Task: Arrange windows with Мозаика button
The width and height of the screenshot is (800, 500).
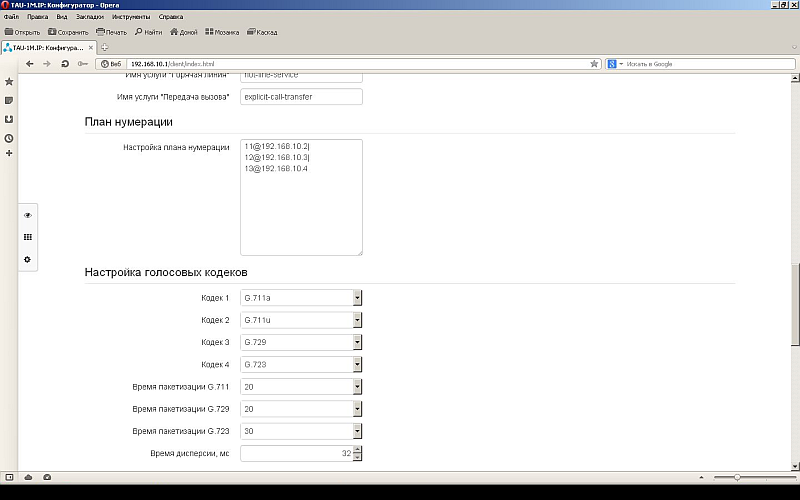Action: (222, 32)
